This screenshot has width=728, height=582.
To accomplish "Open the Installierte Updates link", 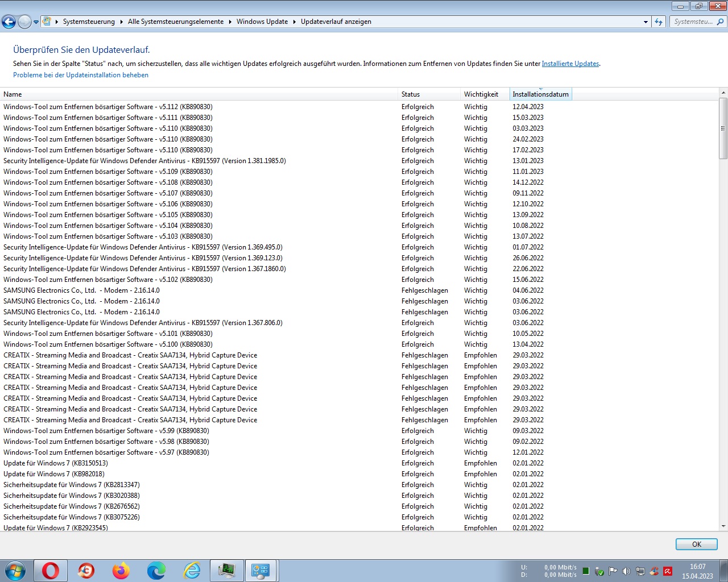I will point(570,64).
